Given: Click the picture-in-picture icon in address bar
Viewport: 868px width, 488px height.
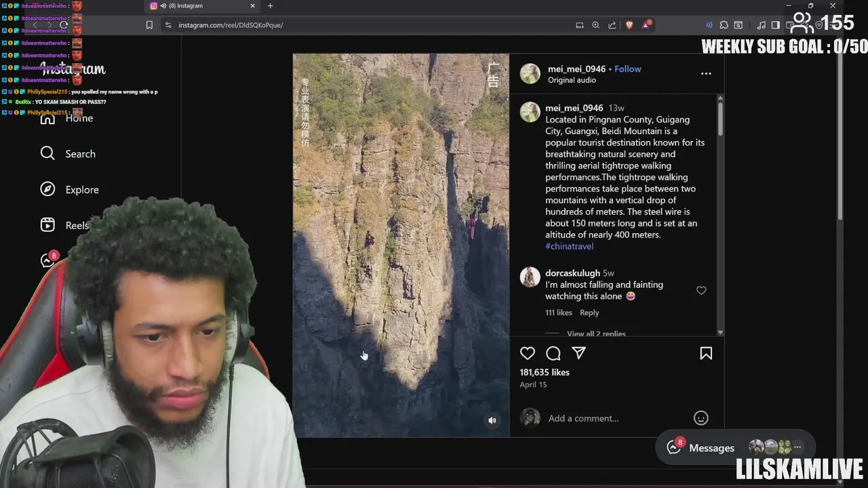Looking at the screenshot, I should (579, 25).
